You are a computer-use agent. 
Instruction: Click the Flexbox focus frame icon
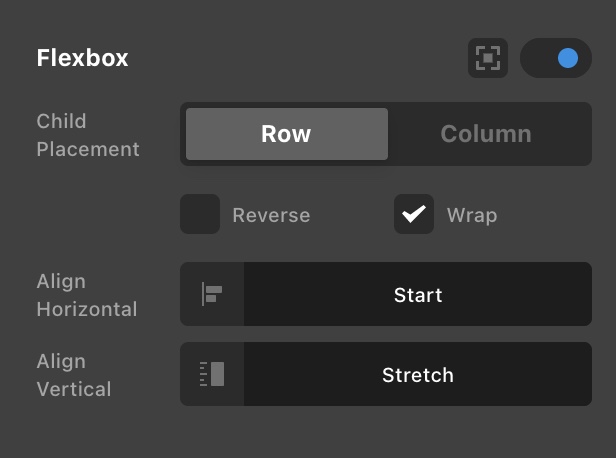[x=488, y=58]
